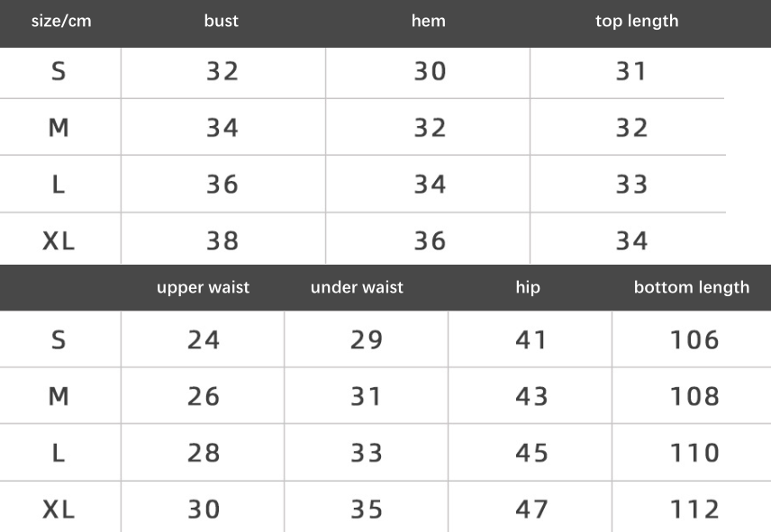Viewport: 771px width, 532px height.
Task: Click the bust value 36 for size L
Action: pyautogui.click(x=222, y=185)
